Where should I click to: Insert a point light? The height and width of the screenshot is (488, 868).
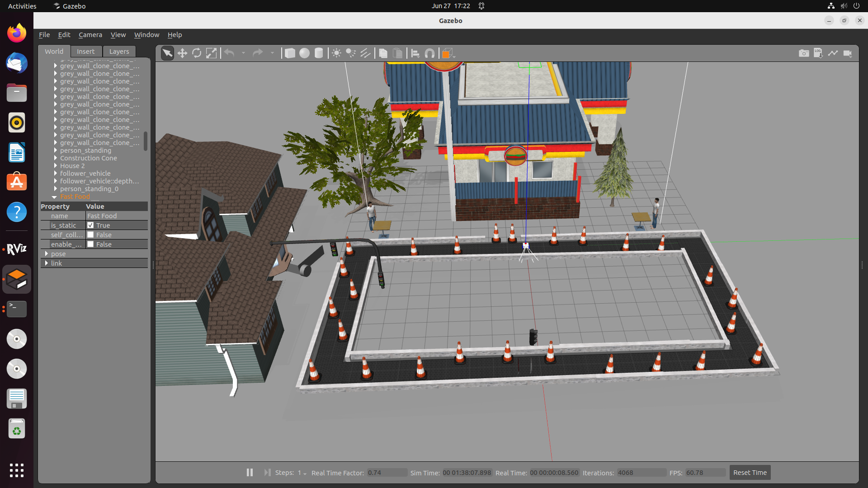(336, 53)
